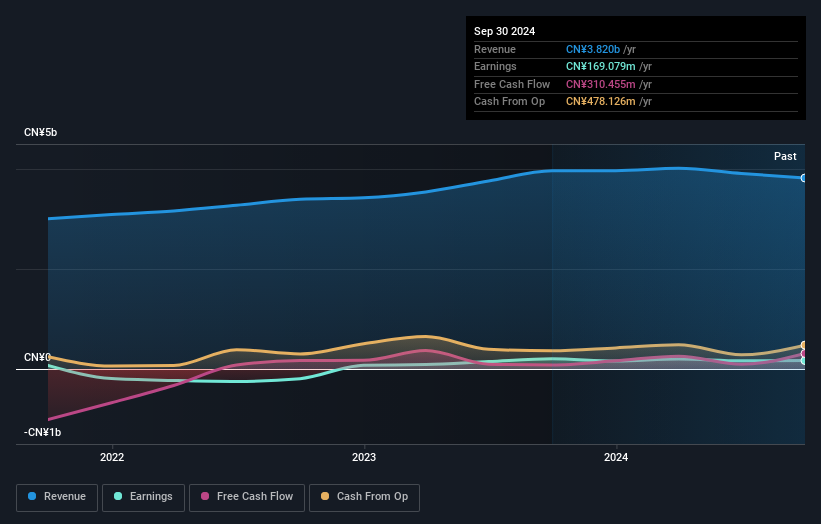Select the 2023 x-axis label
This screenshot has width=821, height=524.
click(364, 458)
